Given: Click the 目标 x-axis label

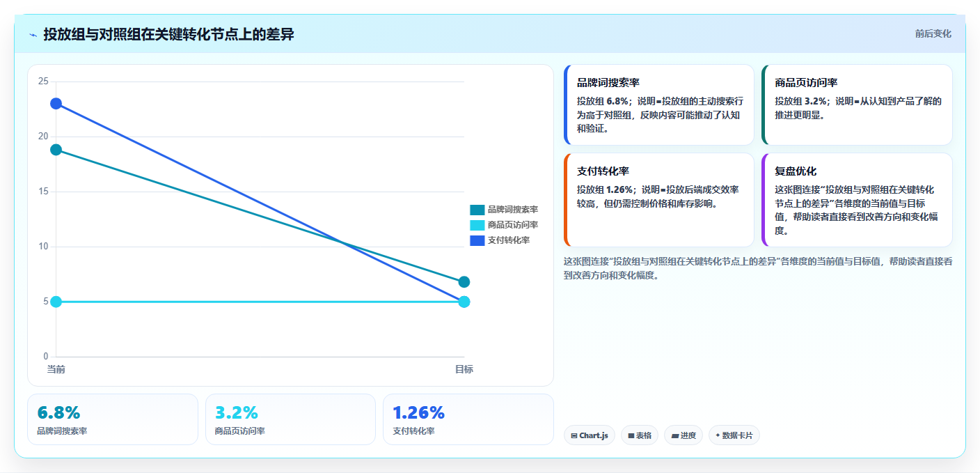Looking at the screenshot, I should (464, 369).
